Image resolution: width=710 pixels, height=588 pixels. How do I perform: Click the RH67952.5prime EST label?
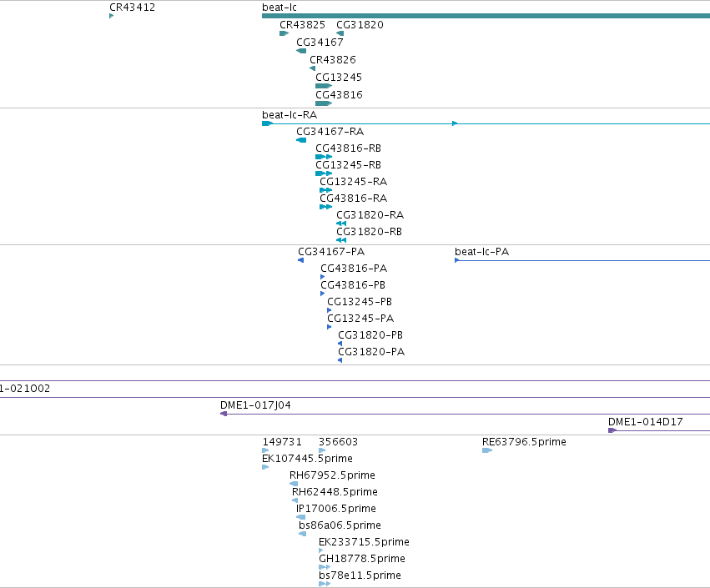pyautogui.click(x=332, y=475)
